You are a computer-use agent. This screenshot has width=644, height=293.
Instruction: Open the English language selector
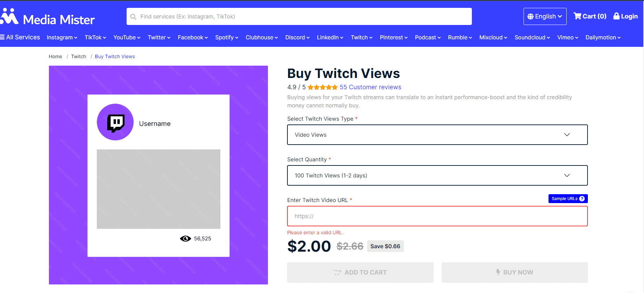pos(545,16)
